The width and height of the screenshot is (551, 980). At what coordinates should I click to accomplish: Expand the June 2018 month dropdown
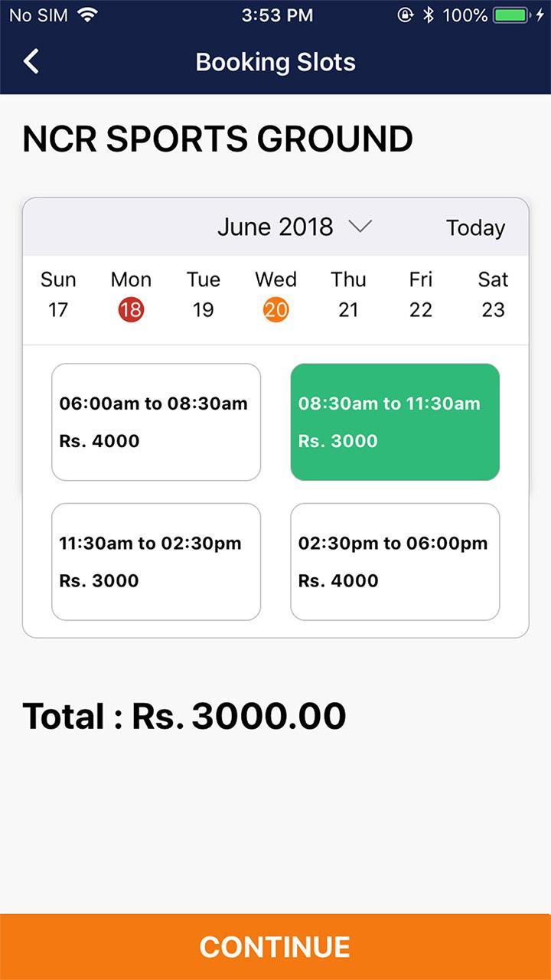(x=275, y=227)
